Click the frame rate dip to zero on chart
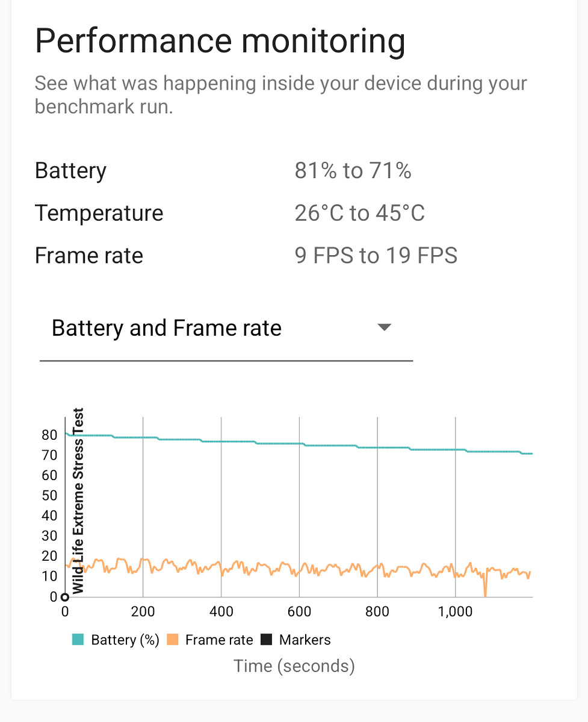This screenshot has height=722, width=588. pos(485,593)
